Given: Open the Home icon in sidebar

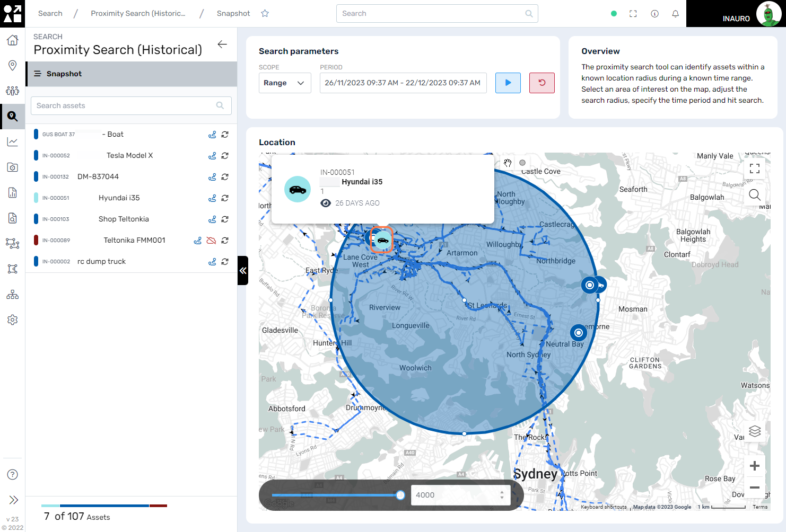Looking at the screenshot, I should pyautogui.click(x=12, y=40).
